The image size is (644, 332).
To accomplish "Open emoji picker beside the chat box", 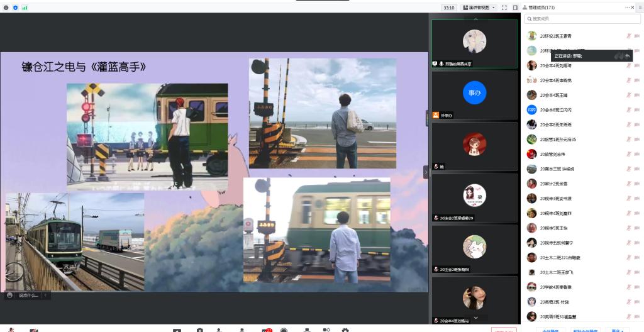I will (x=10, y=295).
